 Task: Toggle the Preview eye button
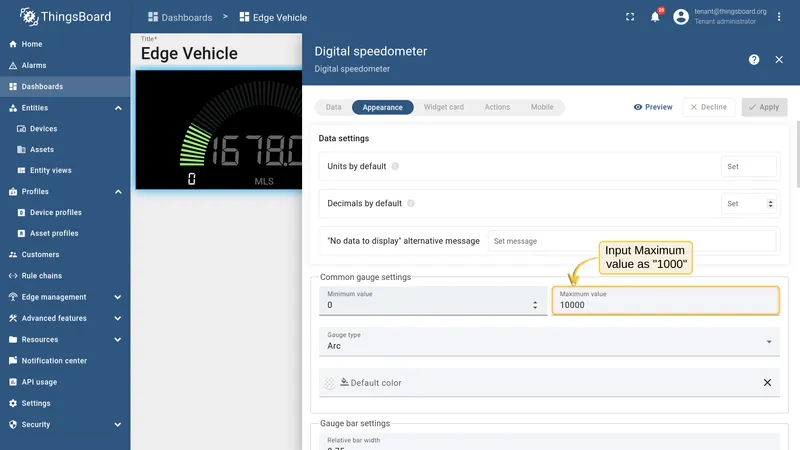653,107
